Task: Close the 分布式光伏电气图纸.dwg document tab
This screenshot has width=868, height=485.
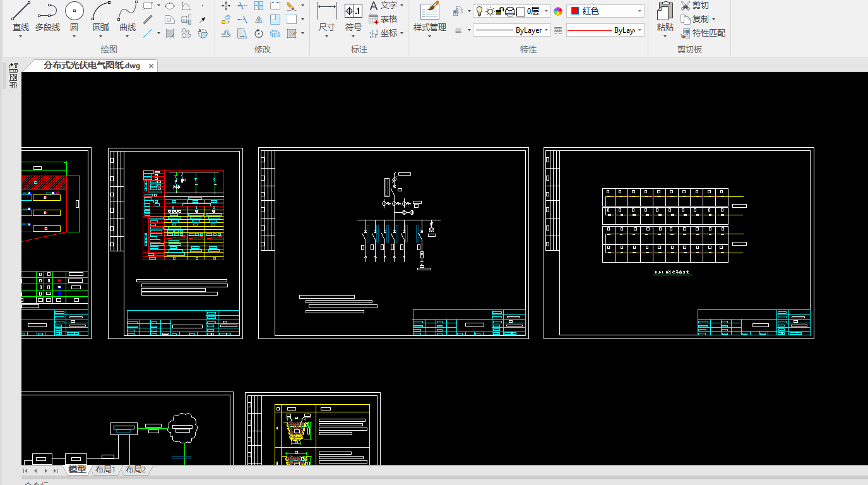Action: tap(152, 66)
